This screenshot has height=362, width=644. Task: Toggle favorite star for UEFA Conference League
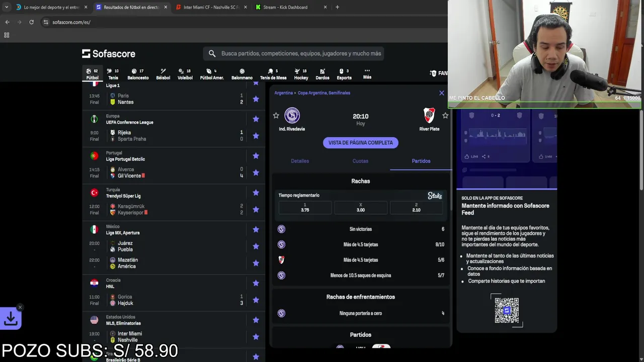(256, 119)
